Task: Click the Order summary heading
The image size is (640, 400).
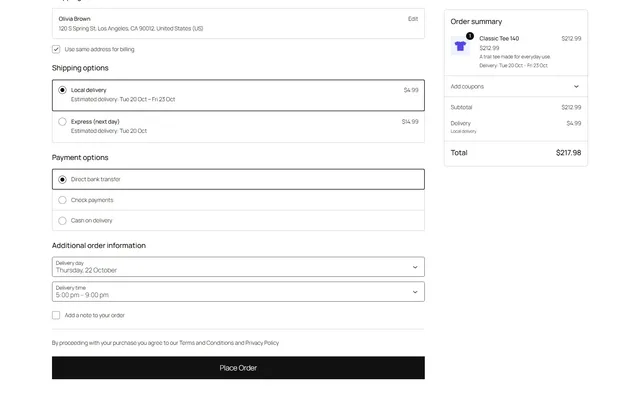Action: pos(476,22)
